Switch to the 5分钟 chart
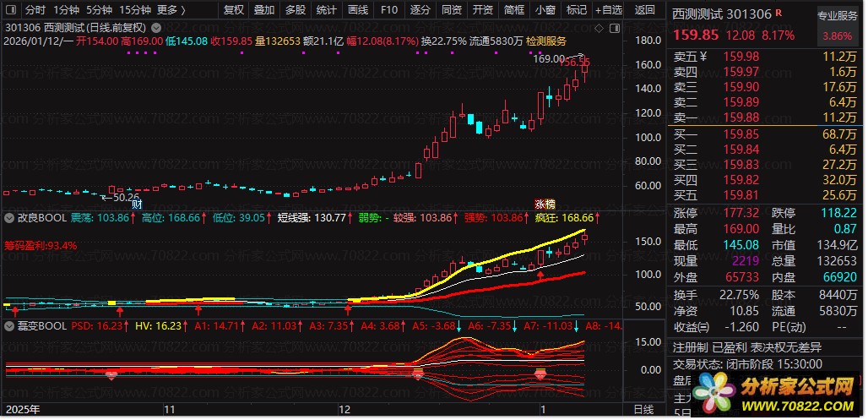 pyautogui.click(x=99, y=9)
